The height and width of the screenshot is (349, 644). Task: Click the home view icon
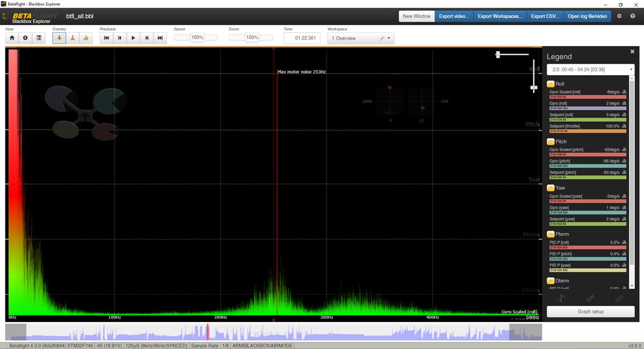click(12, 38)
